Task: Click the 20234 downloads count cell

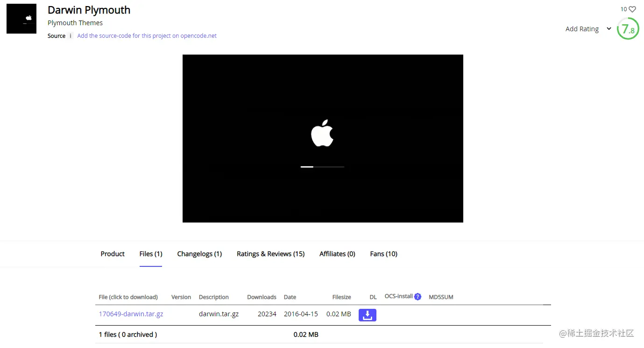Action: [x=267, y=314]
